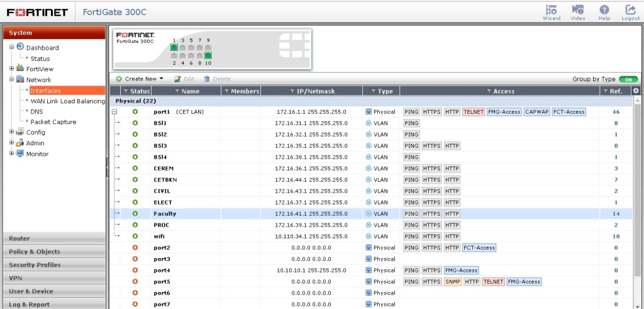
Task: Click the Status column filter icon
Action: tap(126, 91)
